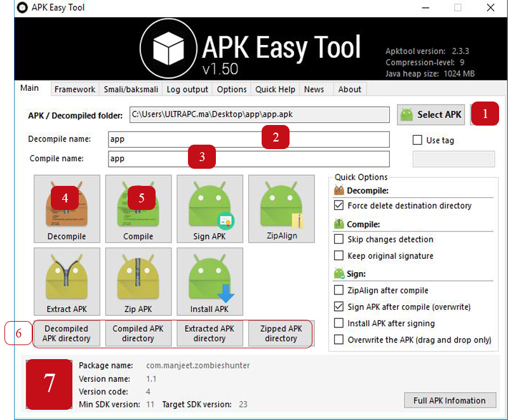Enable Skip changes detection
508x420 pixels.
pyautogui.click(x=339, y=239)
